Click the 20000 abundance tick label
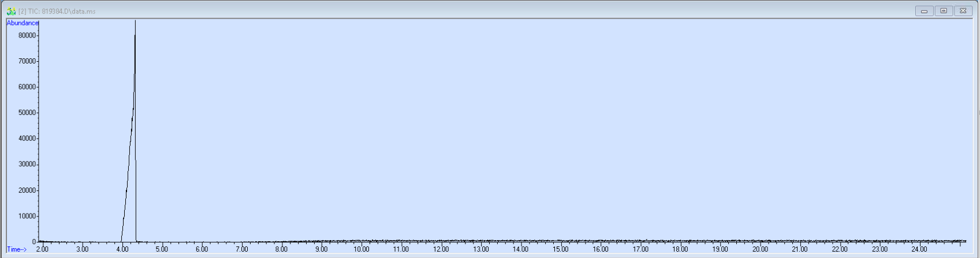Screen dimensions: 980x258 pyautogui.click(x=27, y=190)
